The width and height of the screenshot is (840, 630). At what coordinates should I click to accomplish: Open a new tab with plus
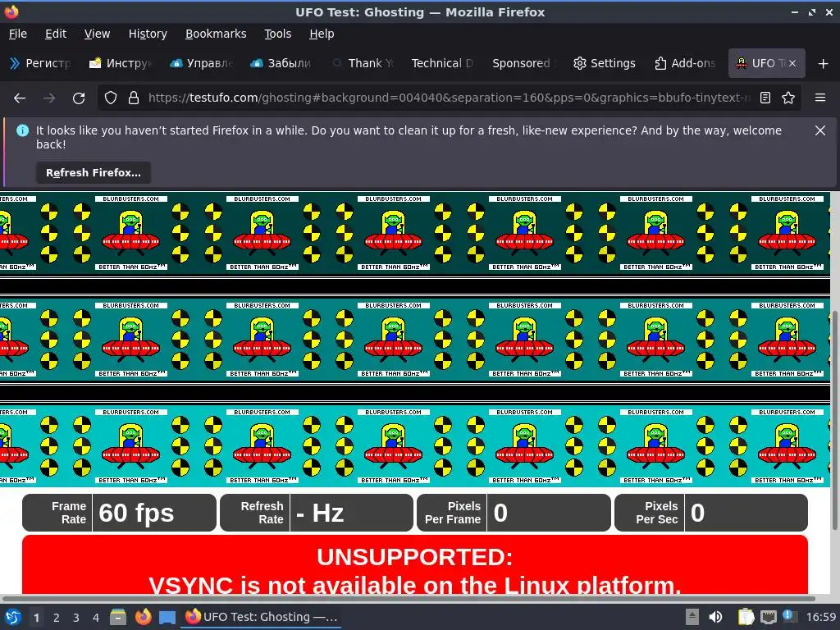pyautogui.click(x=824, y=64)
